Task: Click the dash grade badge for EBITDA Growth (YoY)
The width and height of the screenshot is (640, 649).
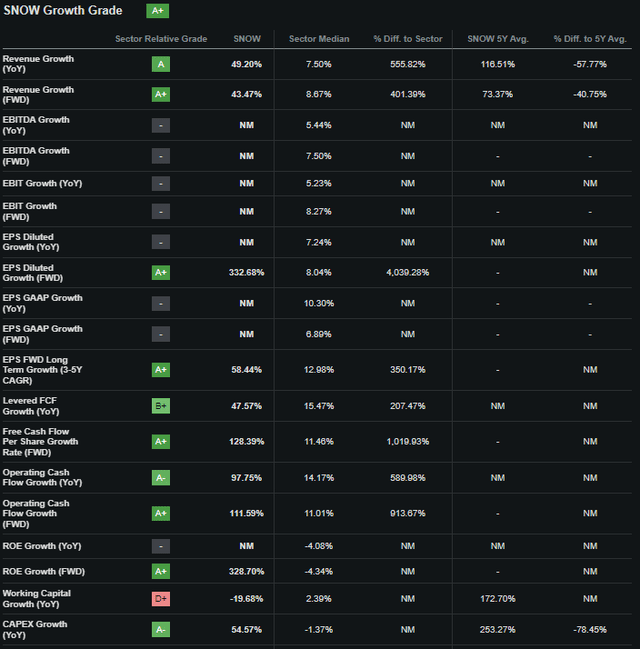Action: 161,125
